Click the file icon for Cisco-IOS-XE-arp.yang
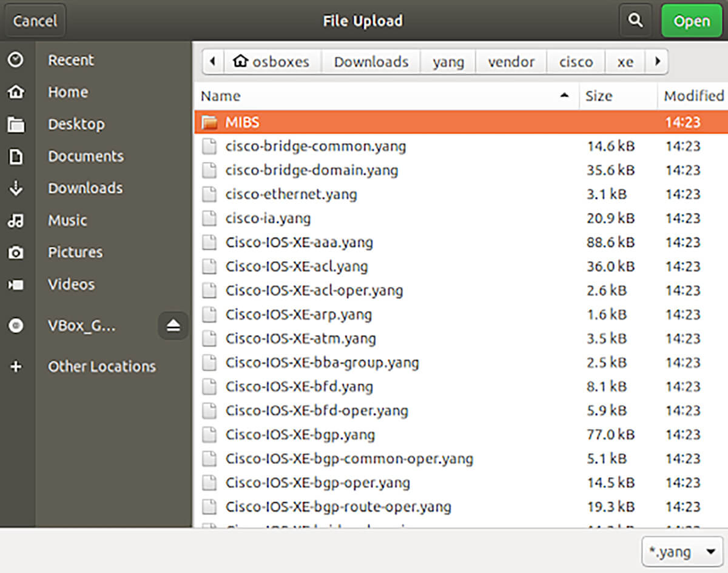Image resolution: width=728 pixels, height=573 pixels. tap(209, 315)
